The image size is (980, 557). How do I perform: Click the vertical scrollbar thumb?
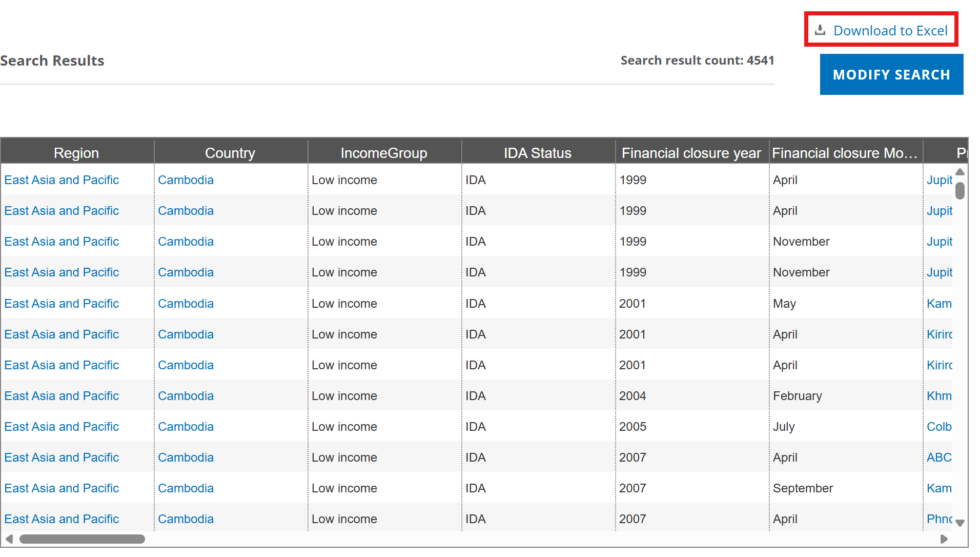[960, 191]
